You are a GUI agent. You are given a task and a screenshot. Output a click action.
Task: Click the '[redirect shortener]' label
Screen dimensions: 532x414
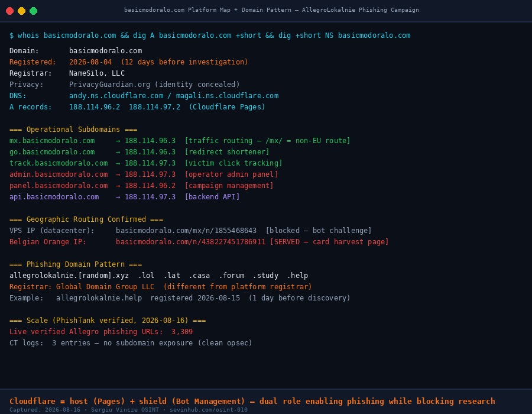pos(227,151)
